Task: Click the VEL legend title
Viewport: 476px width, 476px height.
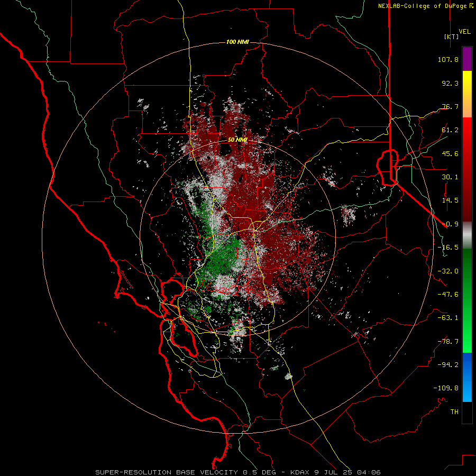Action: tap(464, 32)
